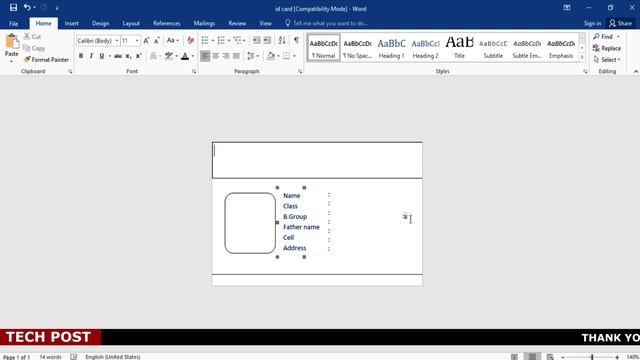Click the Undo arrow icon

click(x=27, y=7)
